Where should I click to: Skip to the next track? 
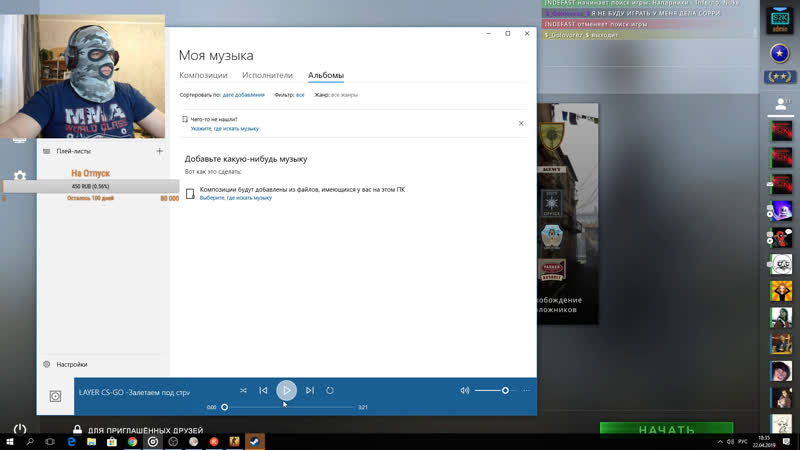point(310,390)
